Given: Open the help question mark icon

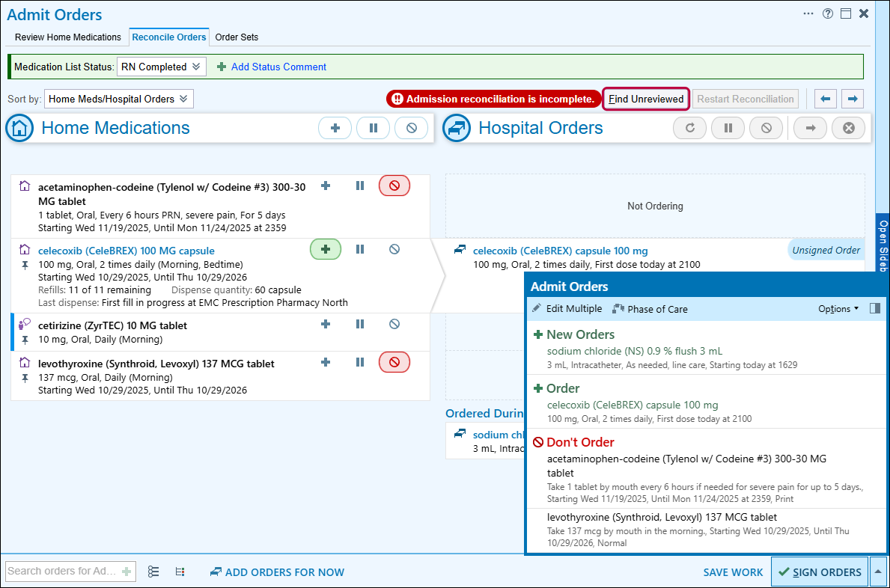Looking at the screenshot, I should pyautogui.click(x=828, y=13).
